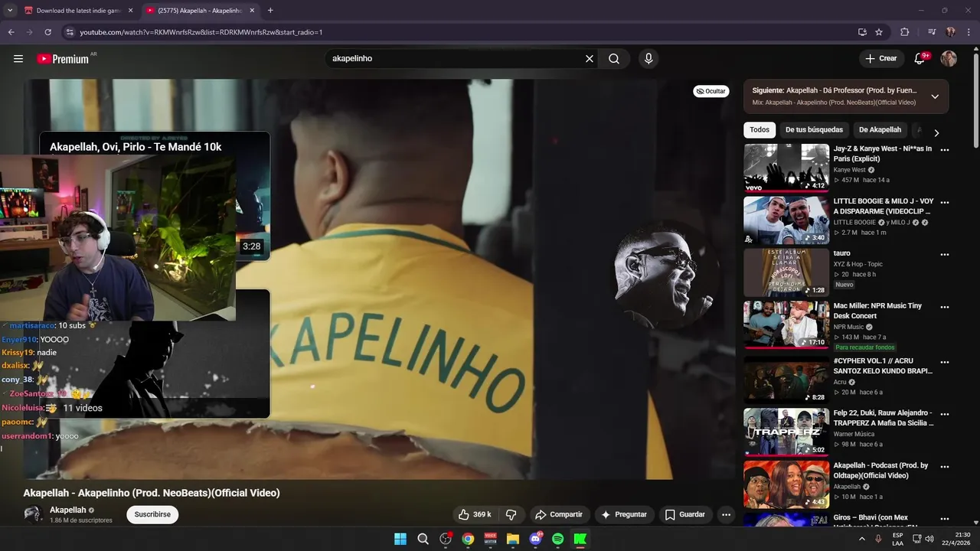
Task: Close the Akapellah YouTube browser tab
Action: 252,11
